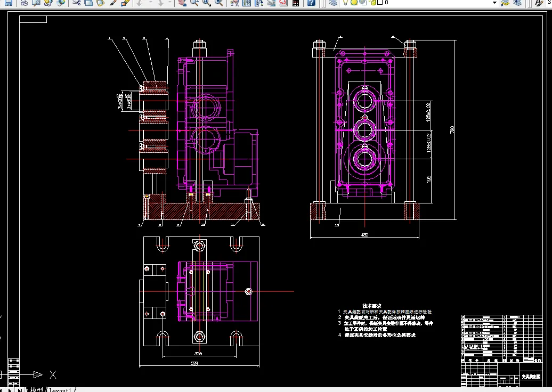Select the Match Properties brush

(x=112, y=3)
